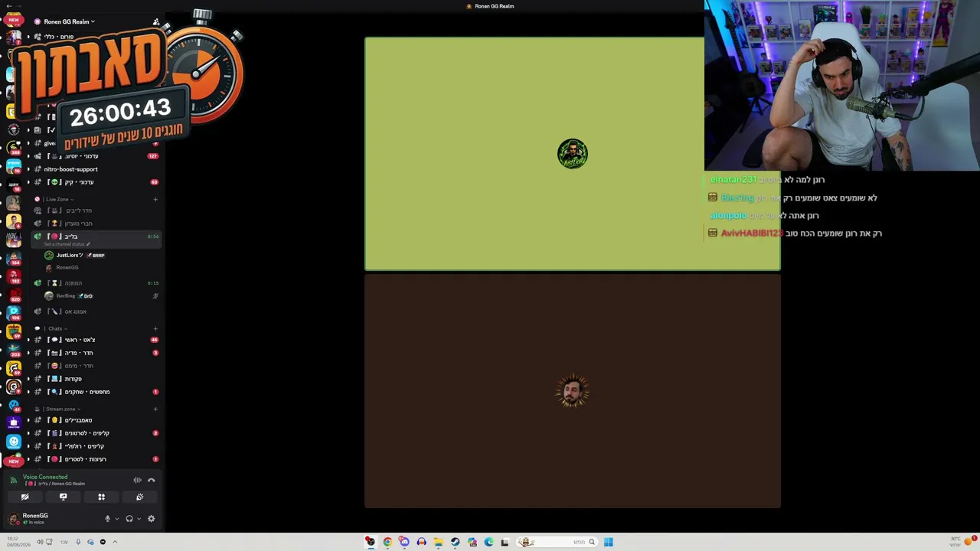Open the last red-circle channel in Stream zone
980x551 pixels.
[x=96, y=459]
